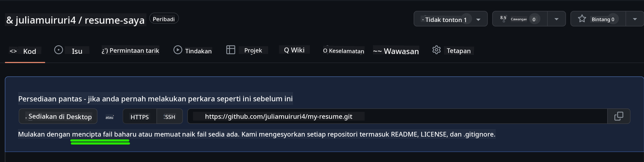Click the Peribadi repository badge

pyautogui.click(x=164, y=18)
